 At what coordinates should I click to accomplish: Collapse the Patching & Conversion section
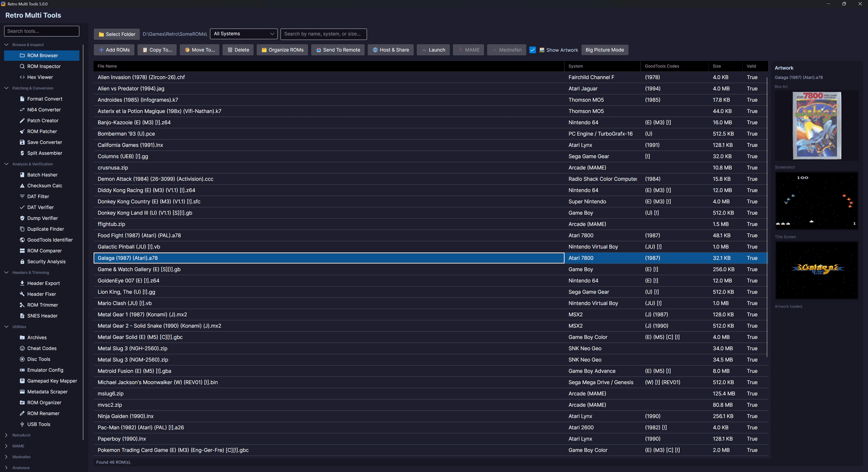click(x=6, y=88)
